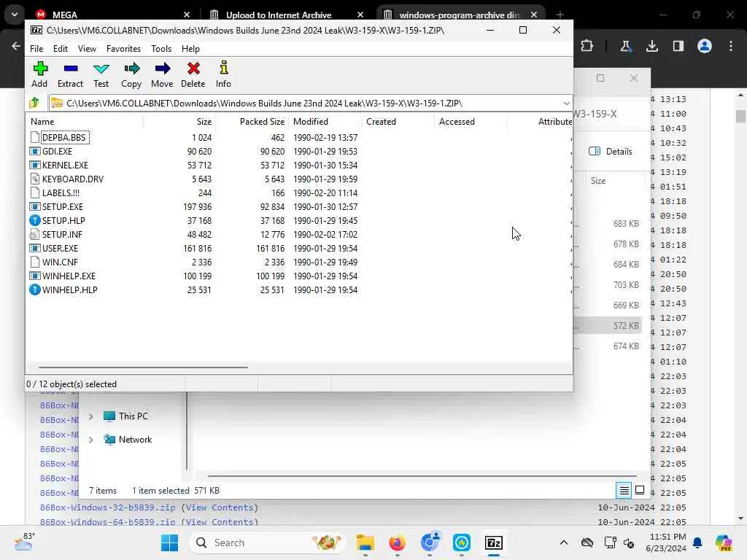Sort by Accessed column header
Screen dimensions: 747x560
click(471, 122)
